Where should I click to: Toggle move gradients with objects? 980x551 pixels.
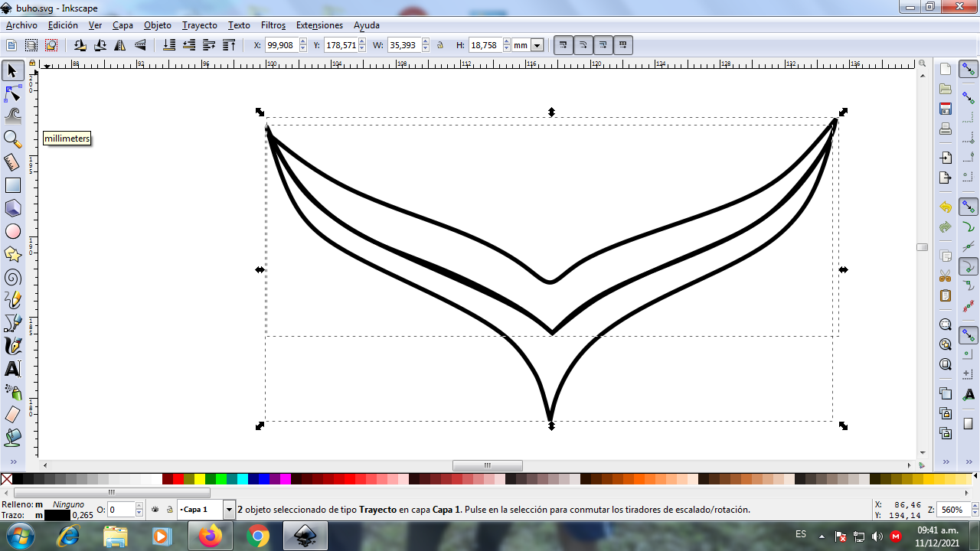[x=603, y=45]
